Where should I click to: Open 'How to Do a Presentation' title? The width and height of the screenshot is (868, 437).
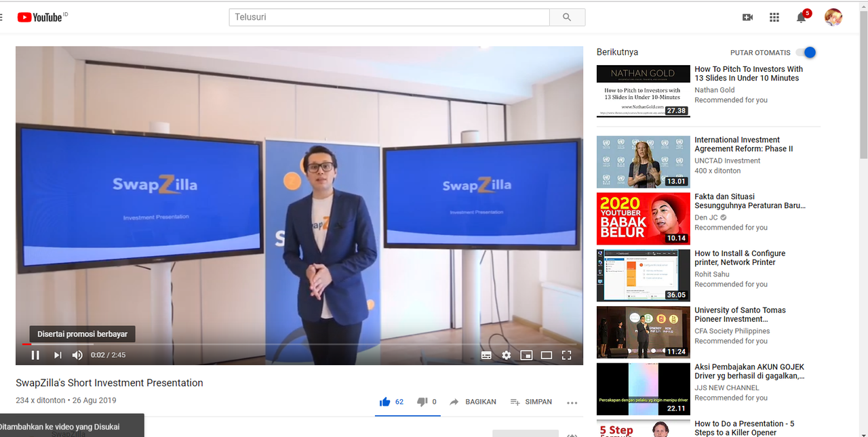tap(745, 428)
